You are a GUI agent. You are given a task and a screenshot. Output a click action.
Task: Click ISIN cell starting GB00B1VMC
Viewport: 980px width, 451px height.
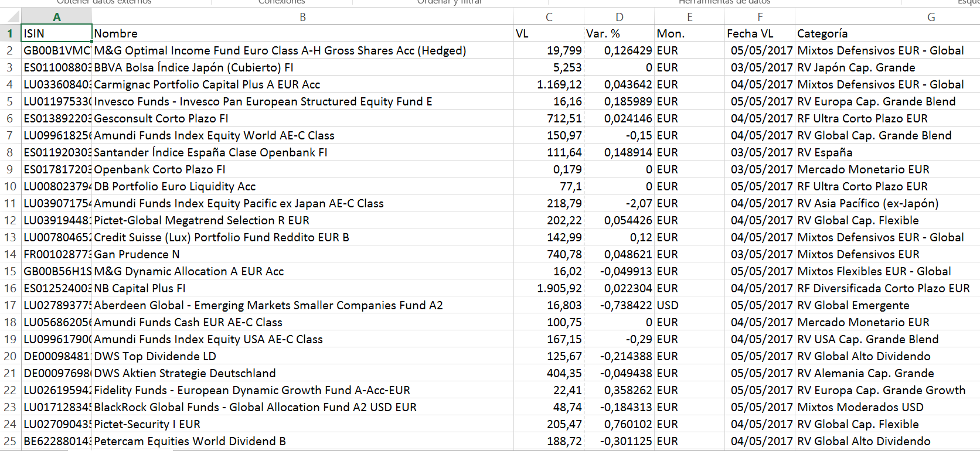[x=57, y=50]
